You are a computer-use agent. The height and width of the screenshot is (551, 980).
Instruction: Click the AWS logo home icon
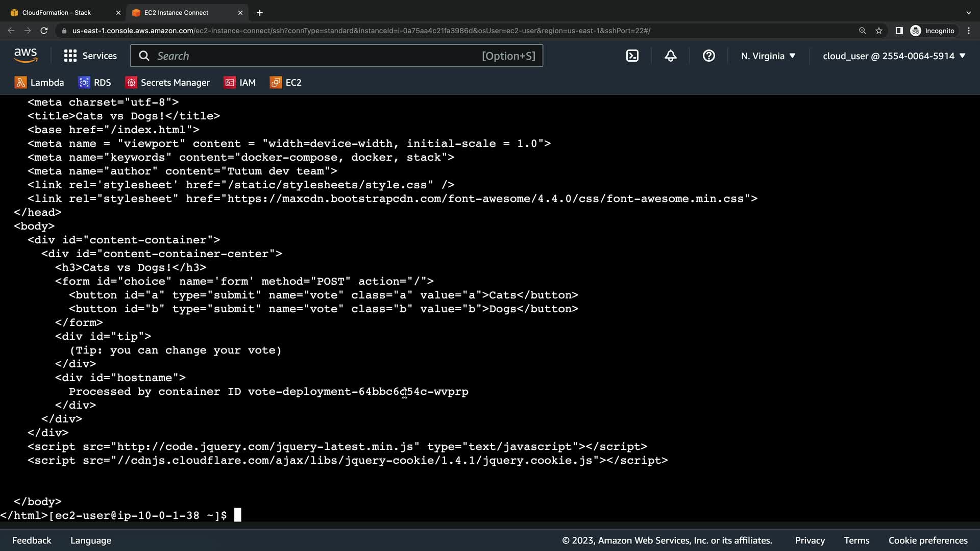coord(26,56)
